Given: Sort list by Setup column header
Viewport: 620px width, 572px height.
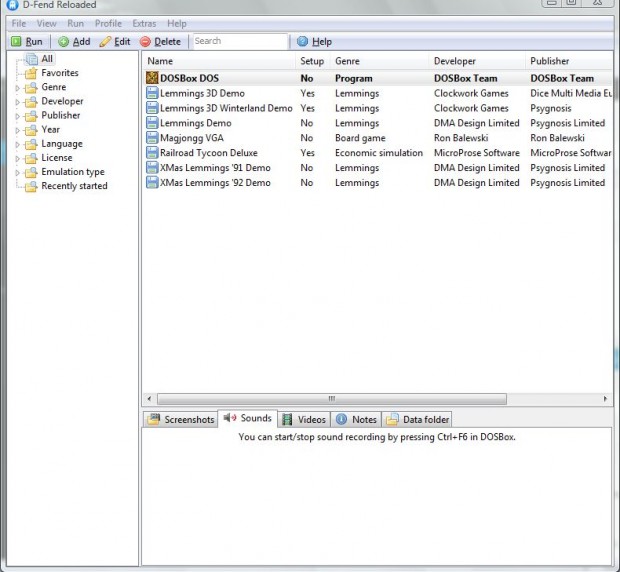Looking at the screenshot, I should pyautogui.click(x=312, y=61).
